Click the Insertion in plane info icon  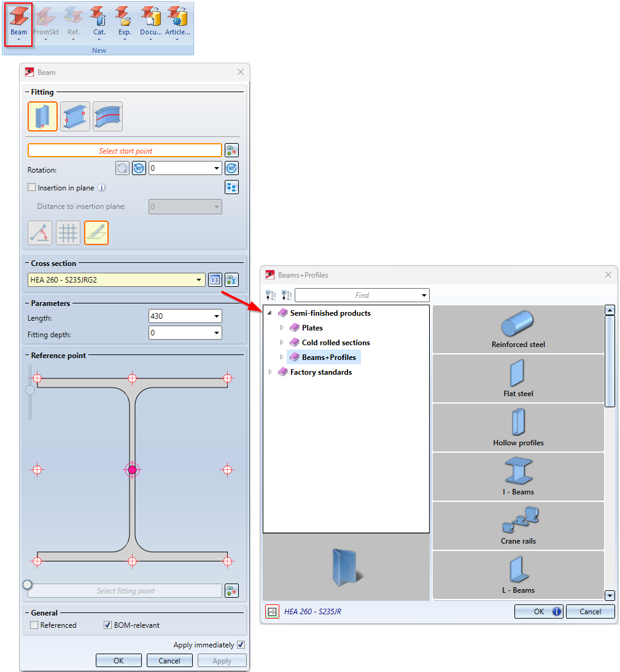pos(101,188)
